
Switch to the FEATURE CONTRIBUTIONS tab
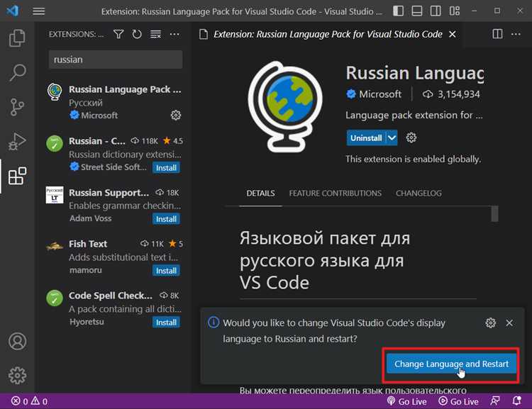336,194
